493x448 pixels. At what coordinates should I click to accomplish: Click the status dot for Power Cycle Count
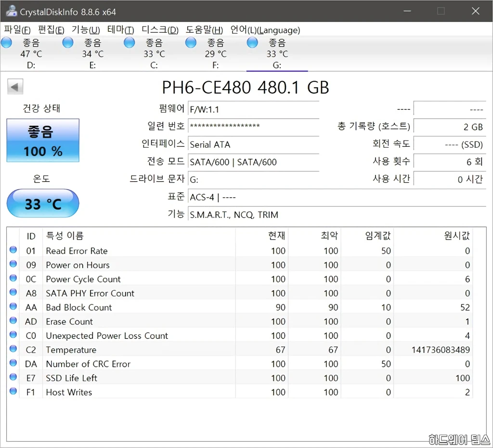pyautogui.click(x=13, y=278)
